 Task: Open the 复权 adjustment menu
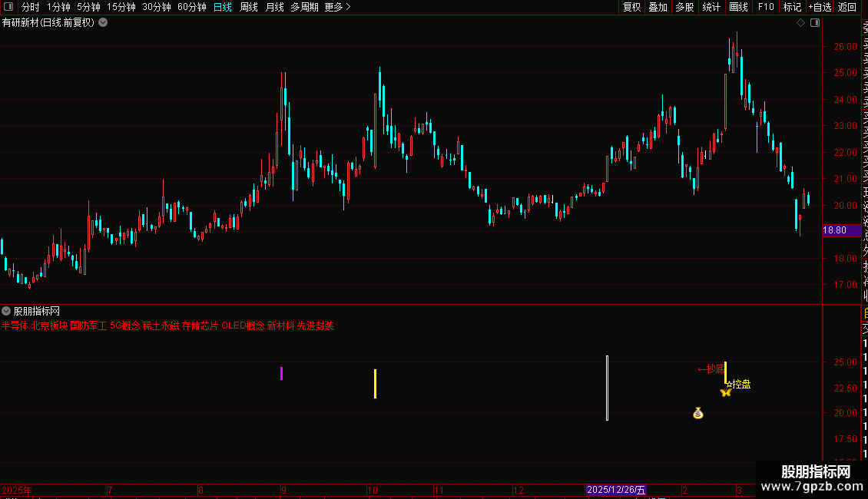(631, 7)
